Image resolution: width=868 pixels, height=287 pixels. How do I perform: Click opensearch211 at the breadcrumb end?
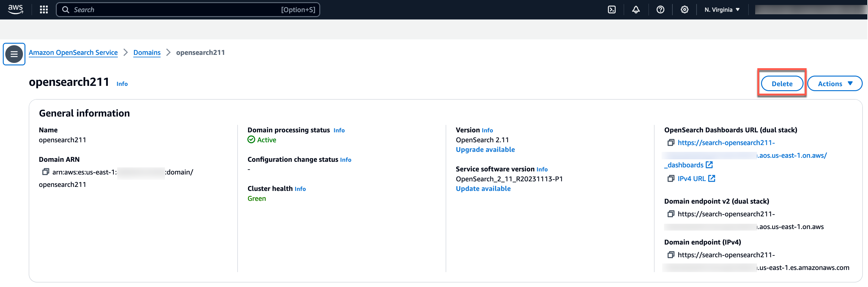[x=201, y=53]
